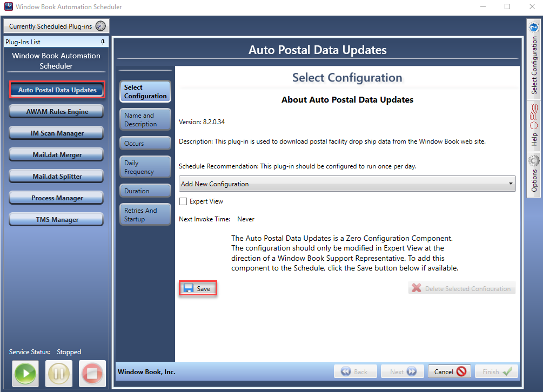Click the Window Book, Inc. label
This screenshot has width=543, height=392.
click(x=146, y=371)
